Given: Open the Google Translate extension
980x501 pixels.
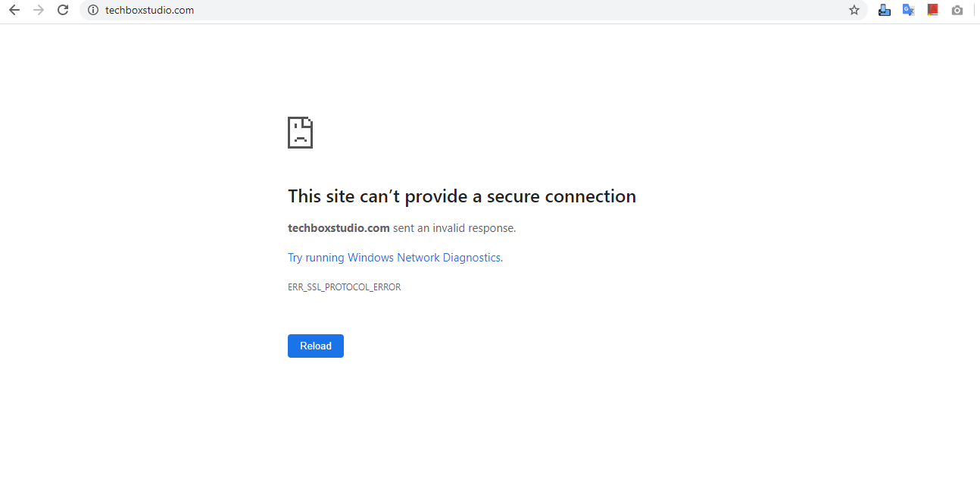Looking at the screenshot, I should (x=908, y=10).
